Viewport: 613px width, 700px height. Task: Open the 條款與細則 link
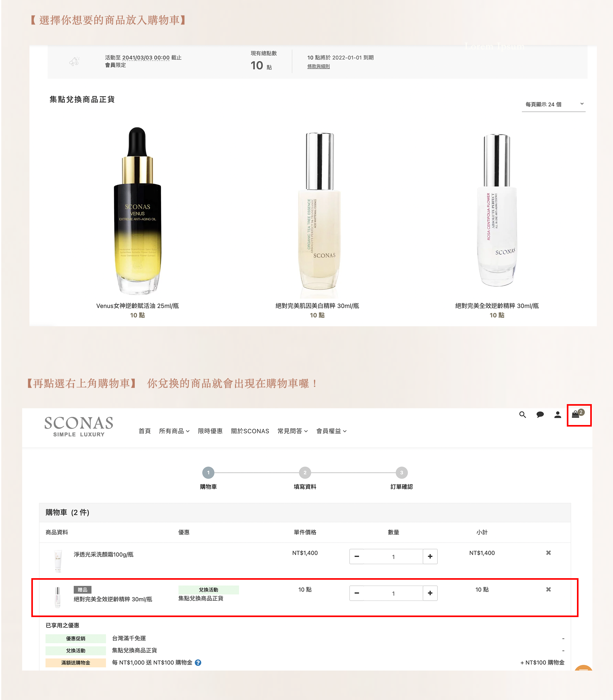pyautogui.click(x=318, y=66)
